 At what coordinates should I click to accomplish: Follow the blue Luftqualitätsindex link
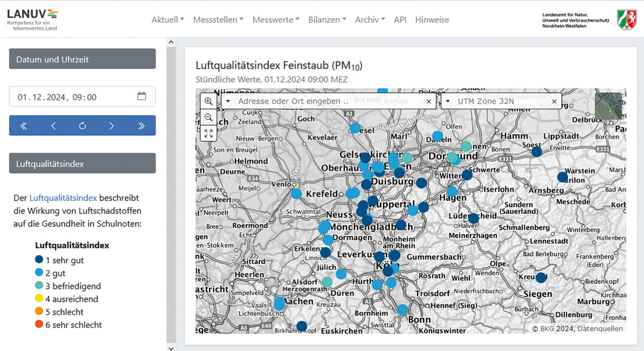point(63,198)
